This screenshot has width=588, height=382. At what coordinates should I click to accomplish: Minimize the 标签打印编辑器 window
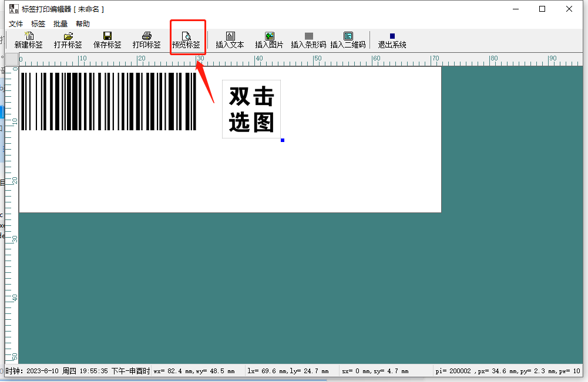point(516,9)
